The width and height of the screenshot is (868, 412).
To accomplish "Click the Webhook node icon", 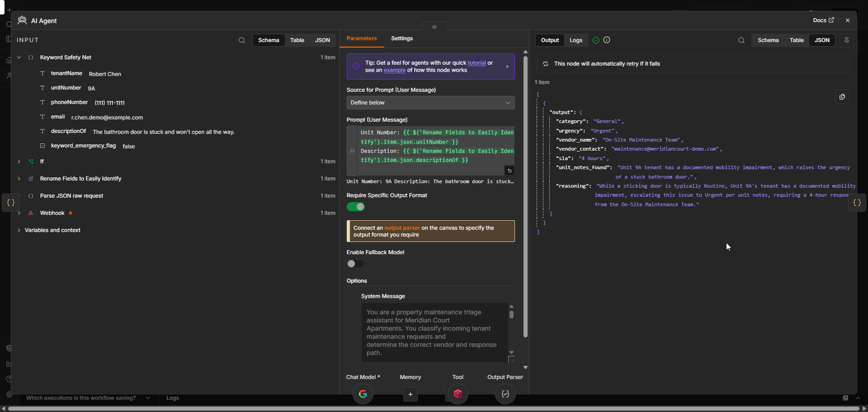I will coord(31,213).
